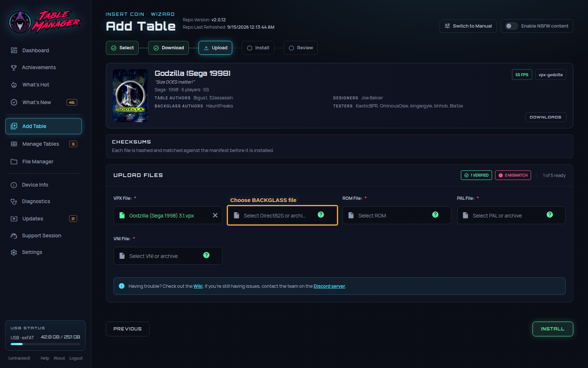588x368 pixels.
Task: Click the Device Info icon
Action: (14, 185)
